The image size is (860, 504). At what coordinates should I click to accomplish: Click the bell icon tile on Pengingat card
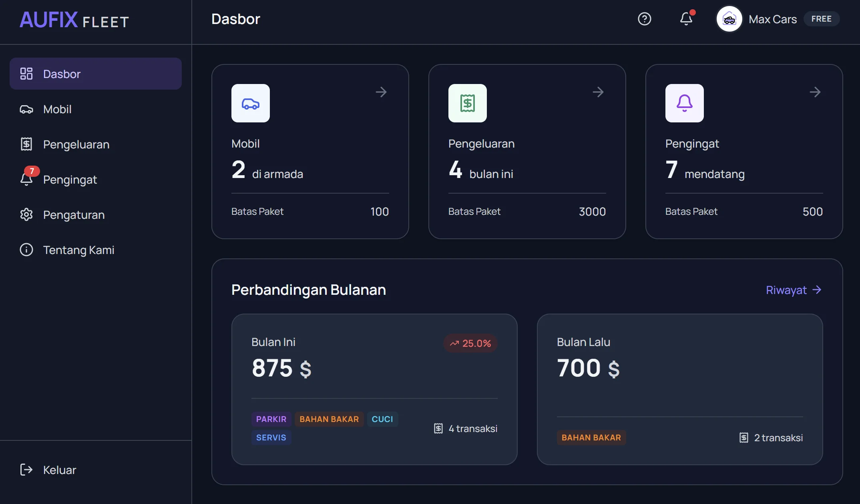coord(685,103)
